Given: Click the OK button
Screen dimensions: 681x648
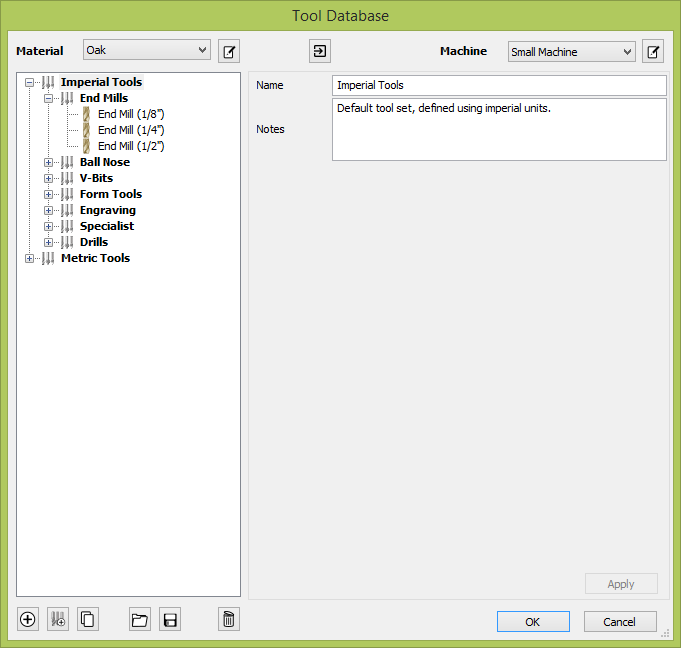Looking at the screenshot, I should 533,622.
